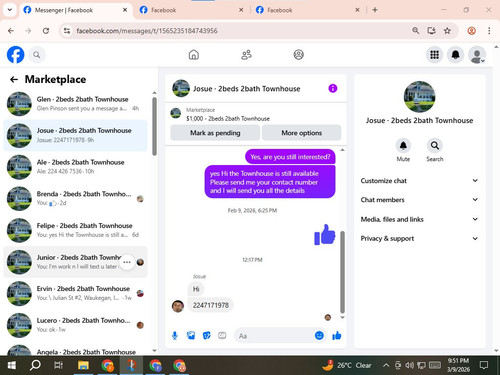Open Ale's Townhouse conversation
The width and height of the screenshot is (500, 375).
[x=75, y=167]
